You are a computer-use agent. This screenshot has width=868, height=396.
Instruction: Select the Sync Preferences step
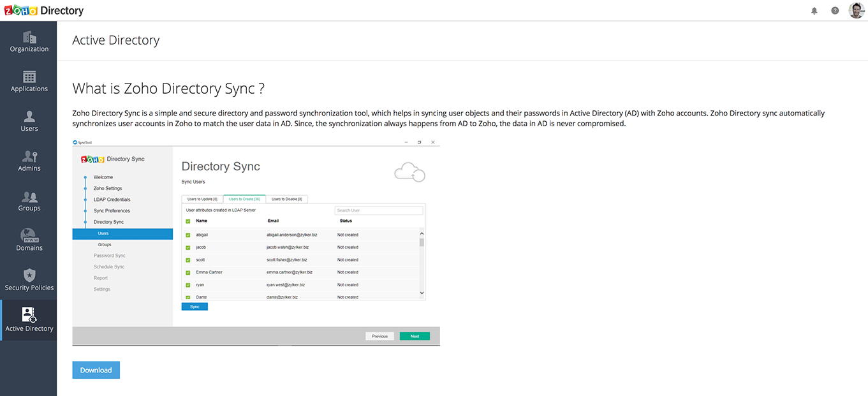coord(112,210)
